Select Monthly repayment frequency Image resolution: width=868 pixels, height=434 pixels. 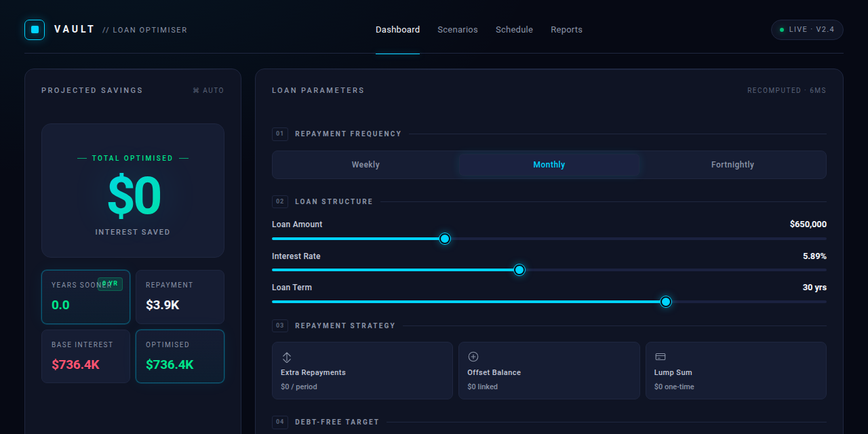pos(549,165)
